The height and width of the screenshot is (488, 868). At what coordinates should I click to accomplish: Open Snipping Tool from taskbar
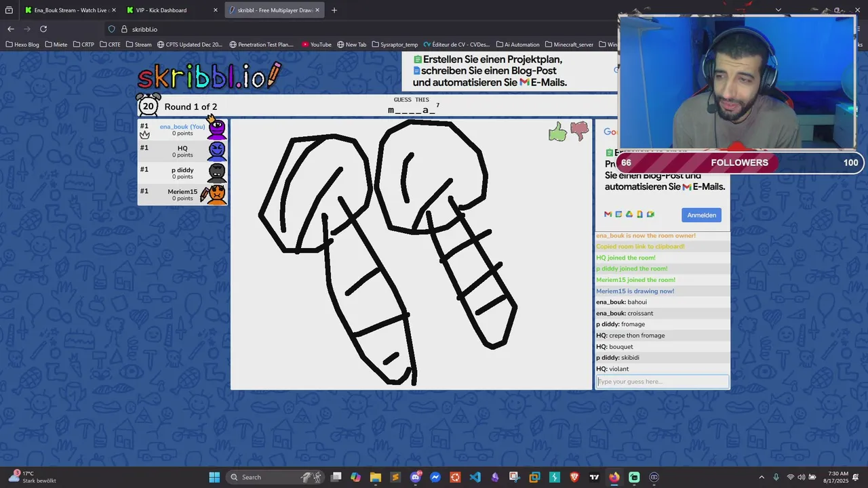(515, 477)
